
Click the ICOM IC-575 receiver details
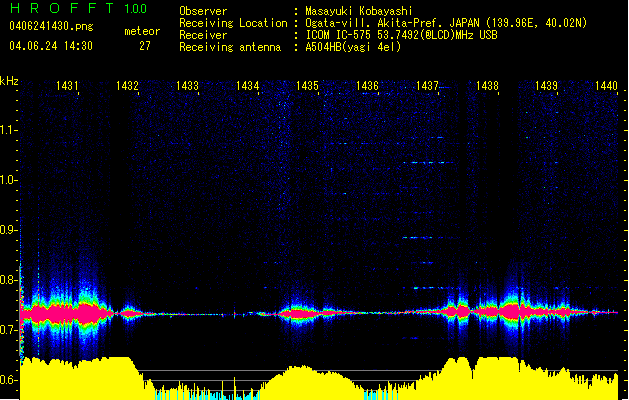pos(401,35)
